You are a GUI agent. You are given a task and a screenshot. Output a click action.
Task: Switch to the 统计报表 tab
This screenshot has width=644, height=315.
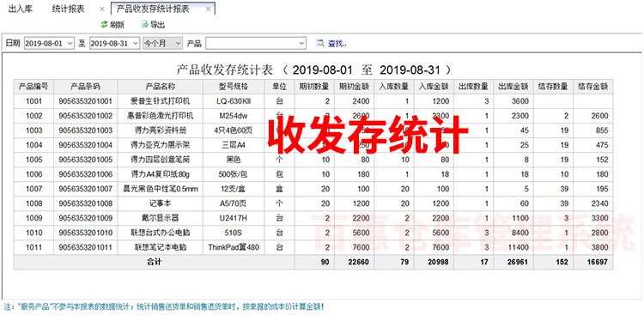tap(68, 9)
